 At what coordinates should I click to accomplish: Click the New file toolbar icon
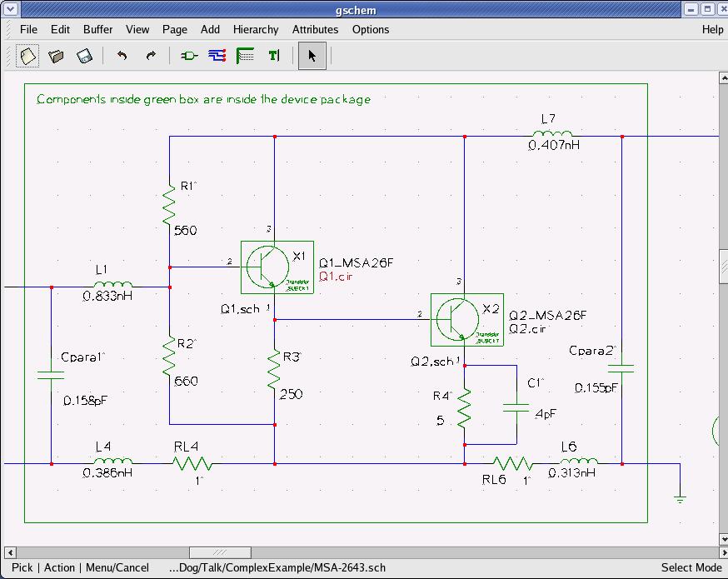coord(28,56)
